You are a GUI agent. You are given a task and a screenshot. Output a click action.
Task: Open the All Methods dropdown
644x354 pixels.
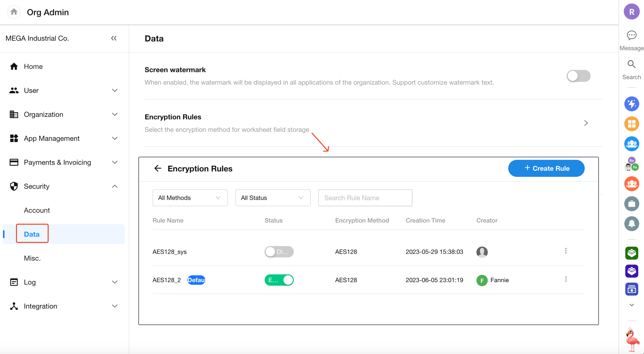pyautogui.click(x=190, y=198)
